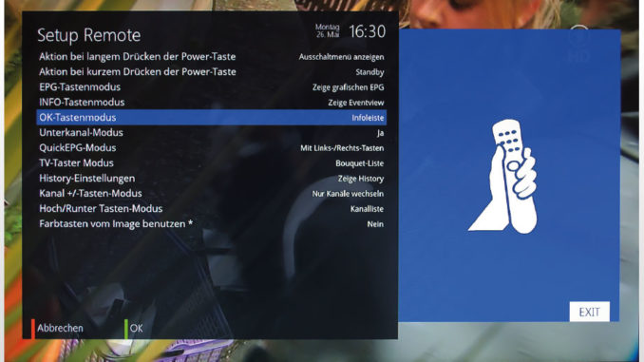Image resolution: width=644 pixels, height=362 pixels.
Task: Change the Kanalliste value of Hoch/Runter Tasten-Modus
Action: tap(367, 209)
